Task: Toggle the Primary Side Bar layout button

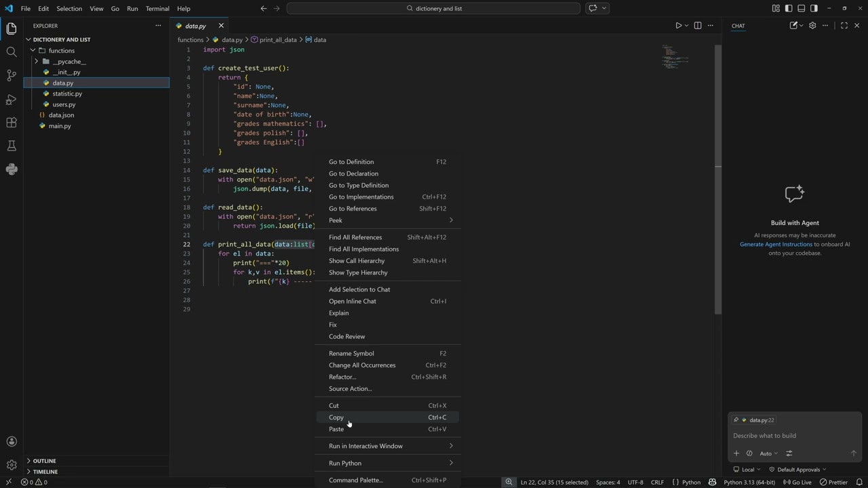Action: pos(789,8)
